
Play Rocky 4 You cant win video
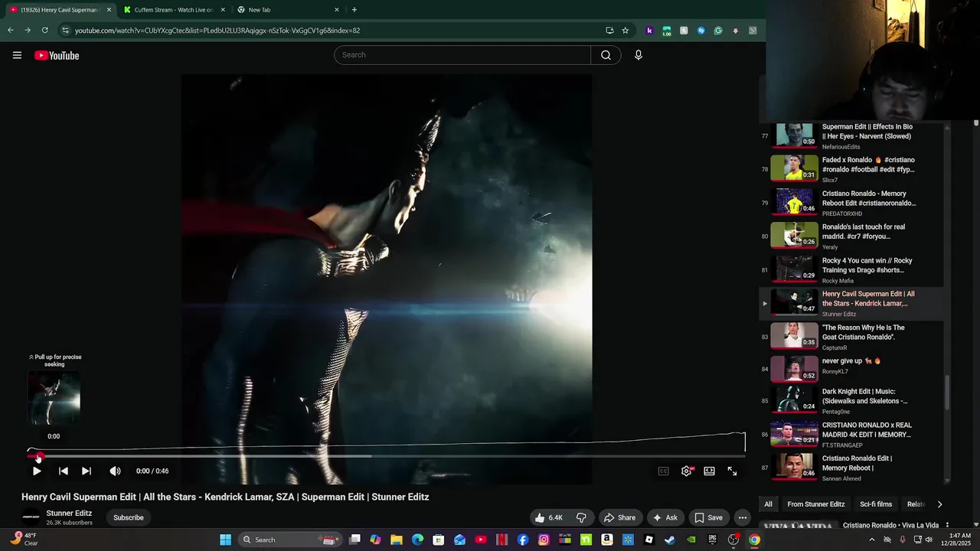pyautogui.click(x=850, y=270)
